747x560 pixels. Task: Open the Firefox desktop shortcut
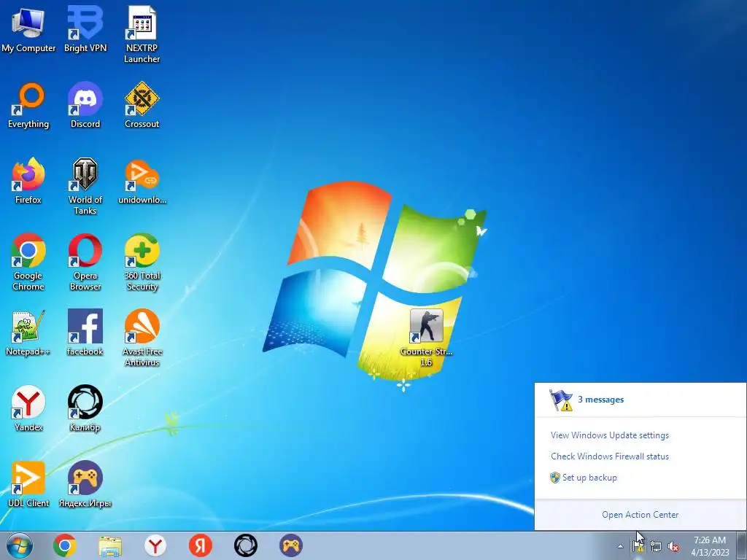pos(28,181)
